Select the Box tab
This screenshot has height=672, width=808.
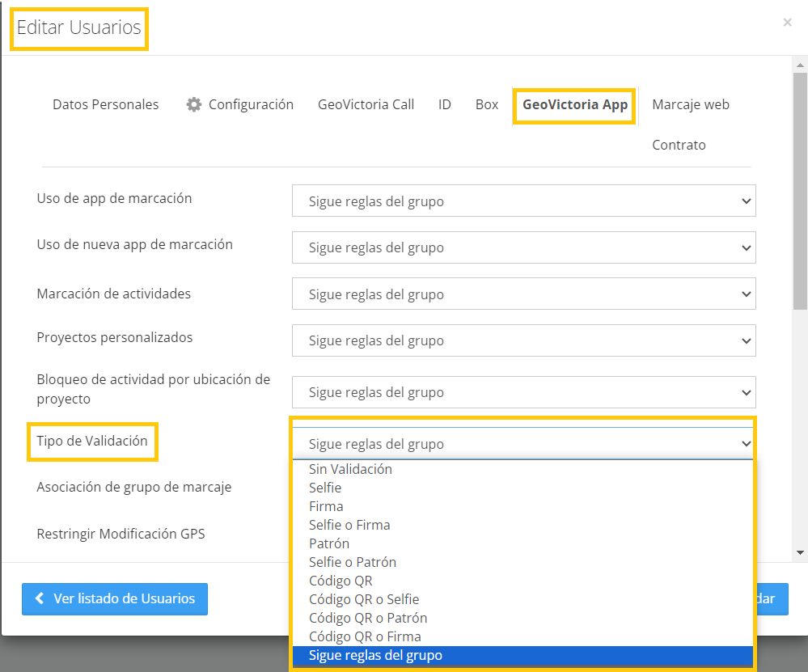click(x=487, y=104)
